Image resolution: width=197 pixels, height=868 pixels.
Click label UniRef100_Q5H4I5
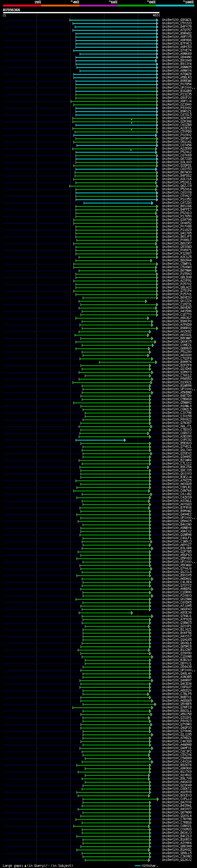[176, 521]
